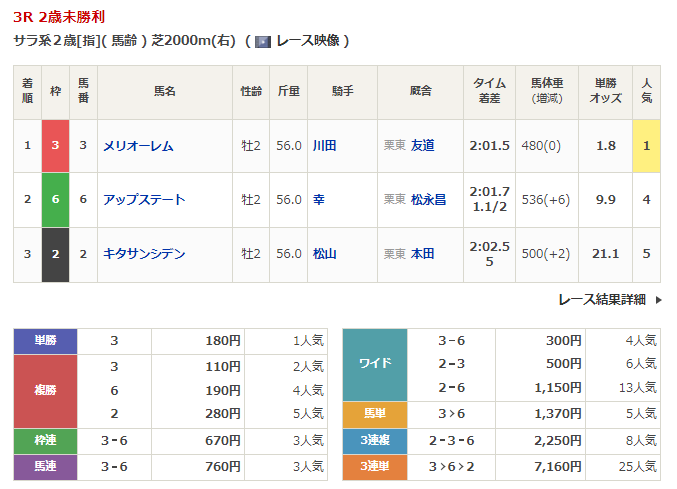Open trainer 本田 stable link

(423, 254)
